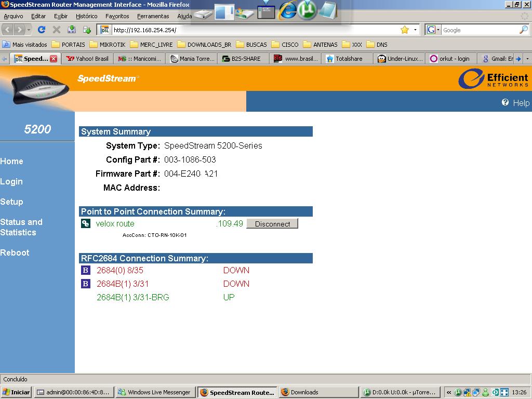Open the Exibir menu

(61, 16)
